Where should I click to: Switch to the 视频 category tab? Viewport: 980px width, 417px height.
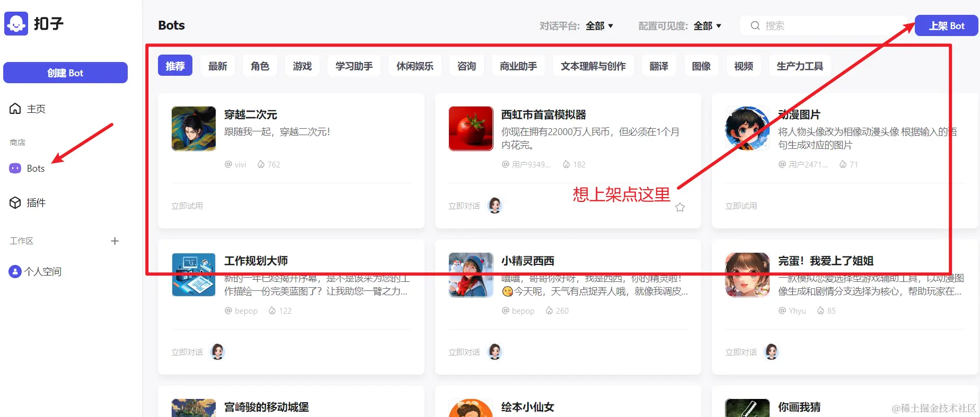click(744, 66)
